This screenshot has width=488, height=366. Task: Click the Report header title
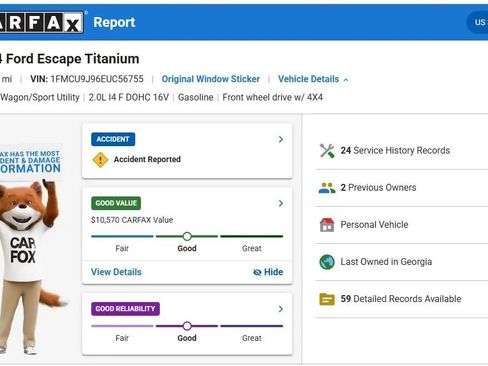(x=114, y=22)
